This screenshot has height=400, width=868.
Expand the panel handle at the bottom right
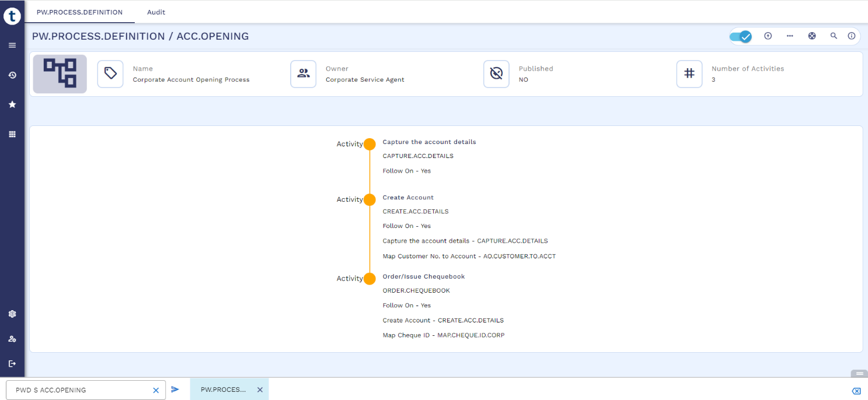(x=859, y=373)
